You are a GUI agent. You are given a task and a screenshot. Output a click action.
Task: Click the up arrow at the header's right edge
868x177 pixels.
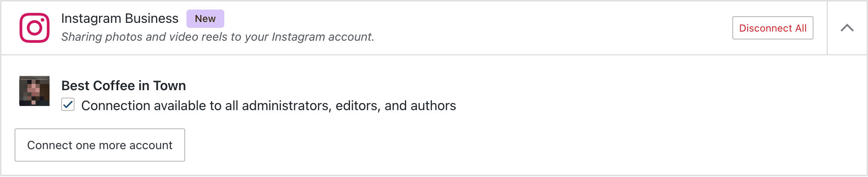click(847, 28)
